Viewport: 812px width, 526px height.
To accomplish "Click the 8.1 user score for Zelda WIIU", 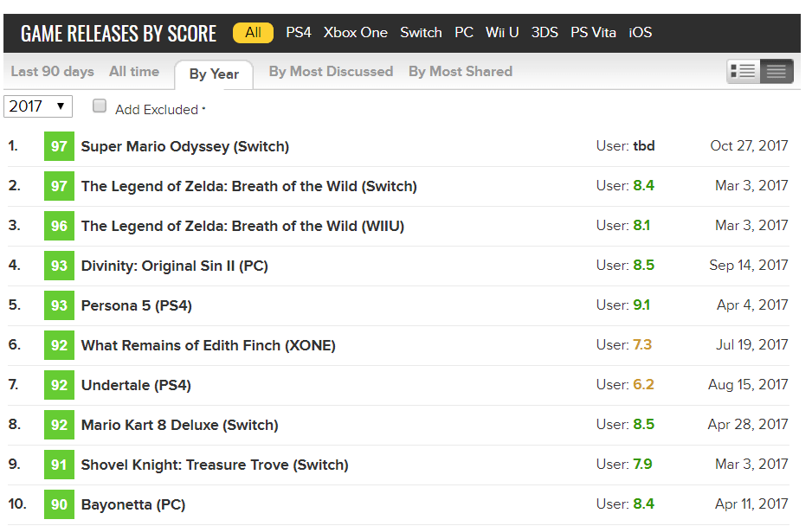I will (641, 226).
